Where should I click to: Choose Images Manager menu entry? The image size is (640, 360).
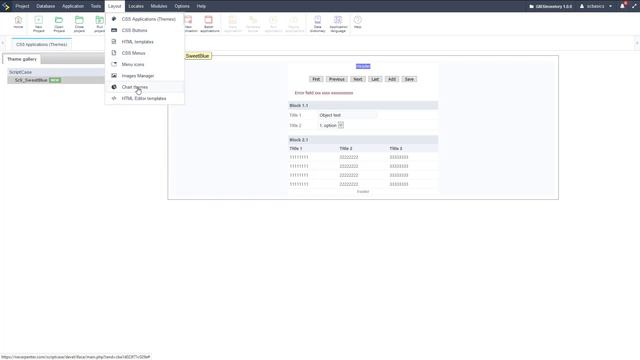tap(144, 76)
